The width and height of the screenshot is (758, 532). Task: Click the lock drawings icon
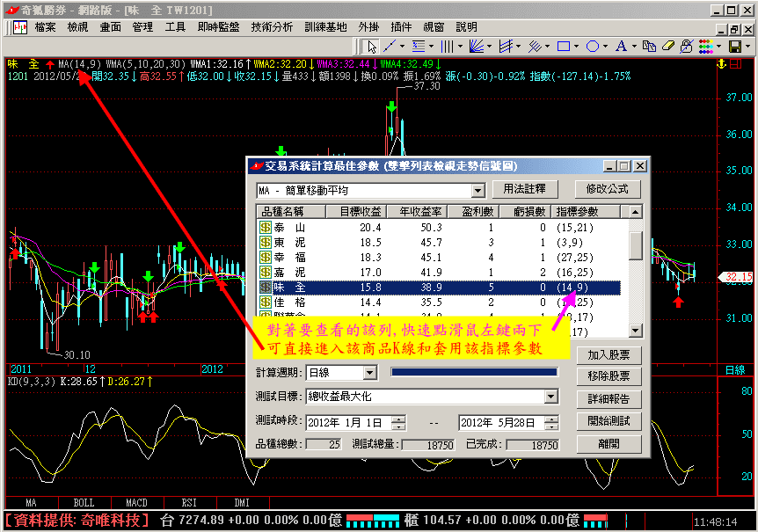coord(686,47)
